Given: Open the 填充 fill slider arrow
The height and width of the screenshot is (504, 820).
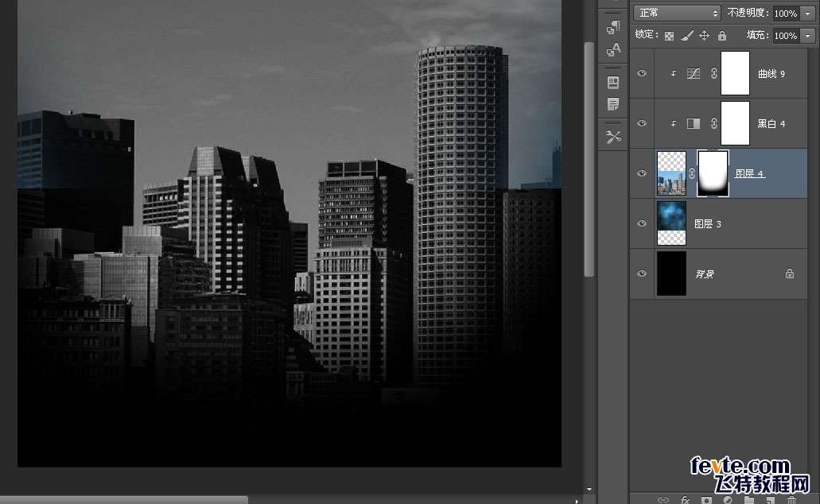Looking at the screenshot, I should tap(808, 36).
